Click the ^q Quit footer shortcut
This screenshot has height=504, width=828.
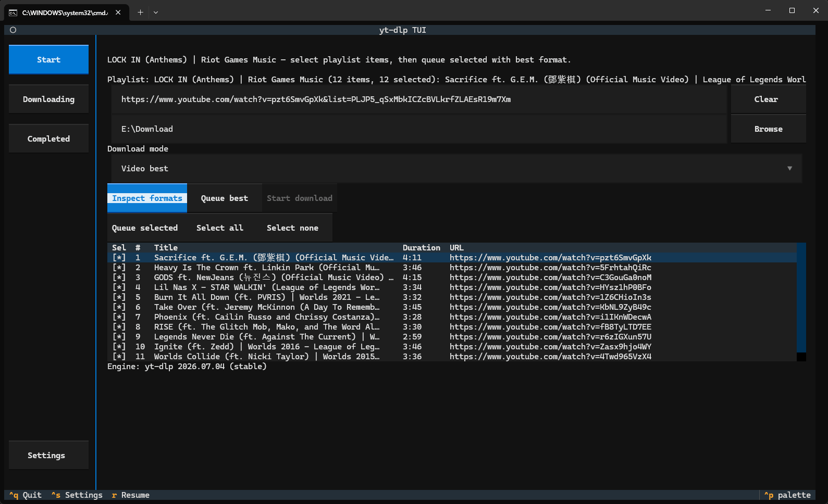click(x=25, y=495)
